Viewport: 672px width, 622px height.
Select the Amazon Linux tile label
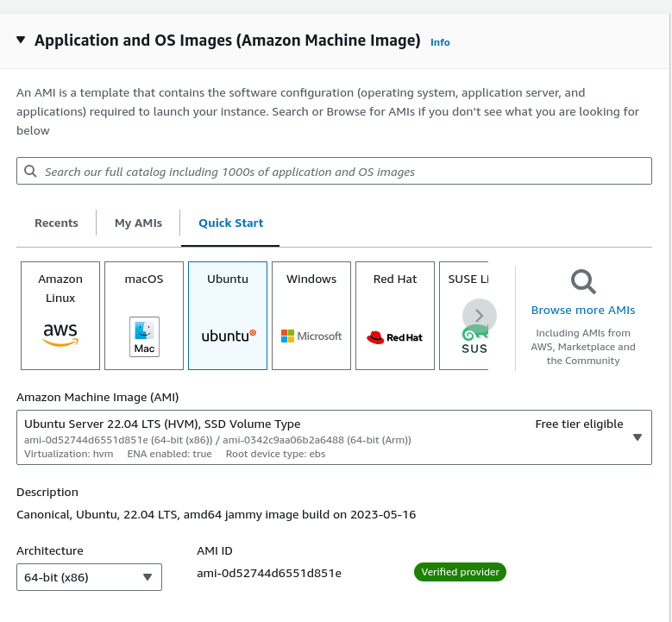click(60, 288)
